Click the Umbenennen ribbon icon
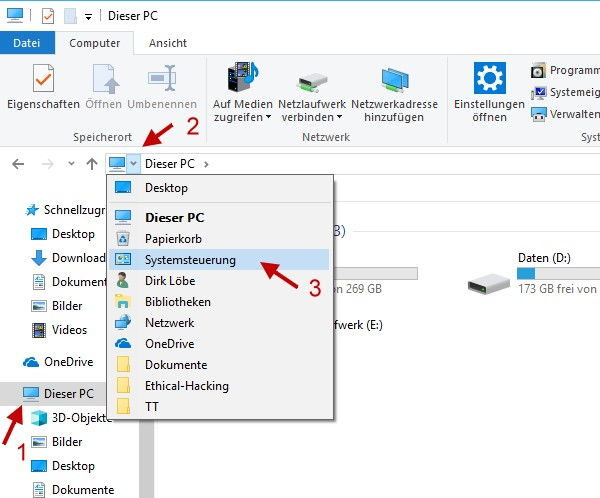600x498 pixels. [x=162, y=78]
